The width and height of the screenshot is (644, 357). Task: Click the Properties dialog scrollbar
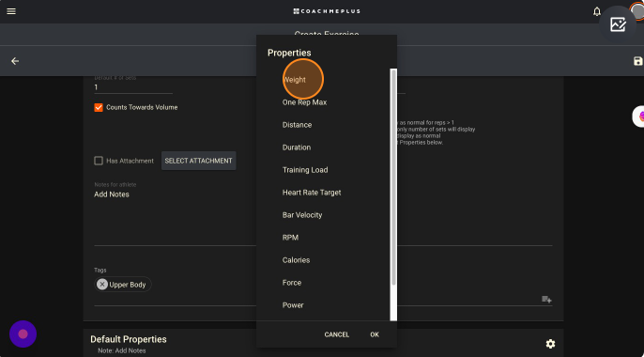click(x=393, y=177)
